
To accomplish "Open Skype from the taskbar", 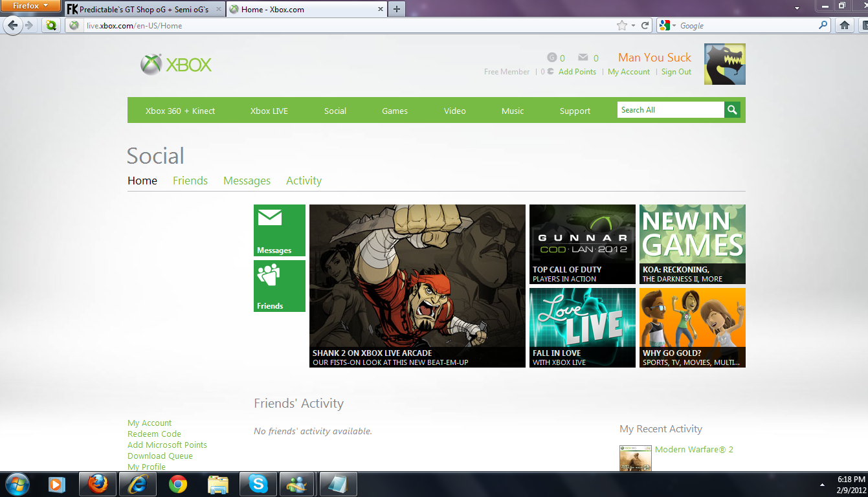I will tap(258, 484).
